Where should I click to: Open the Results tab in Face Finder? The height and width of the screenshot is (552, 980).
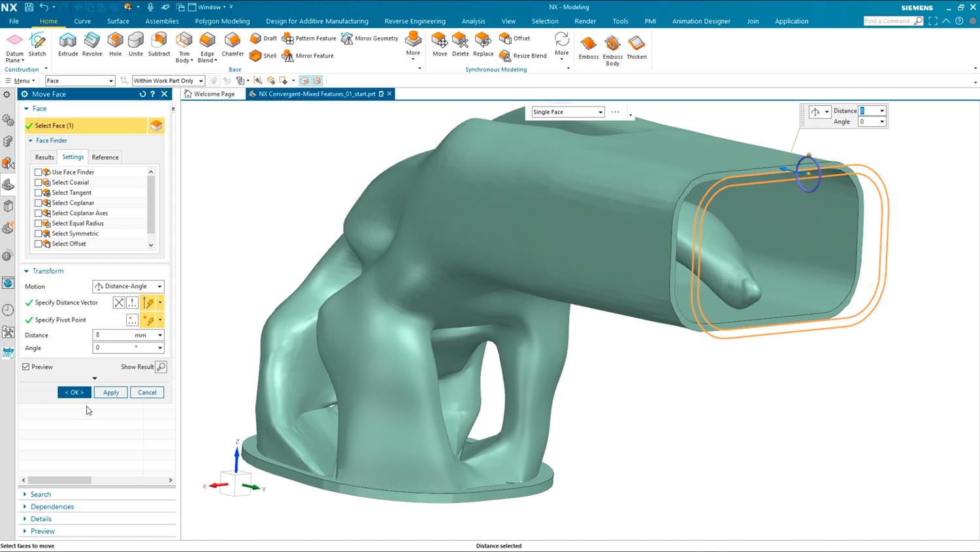44,157
